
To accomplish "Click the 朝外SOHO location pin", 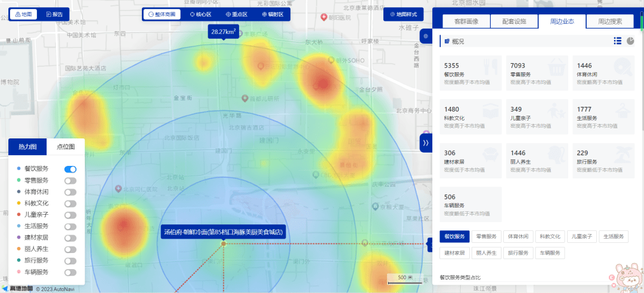I will pos(331,60).
